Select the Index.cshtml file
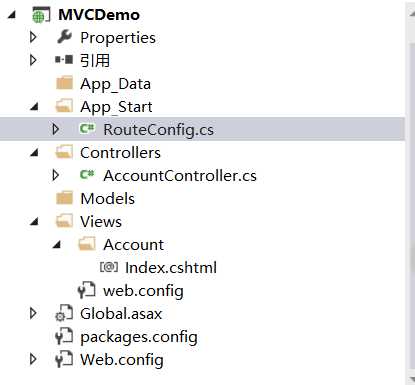Viewport: 415px width, 385px height. click(x=171, y=268)
